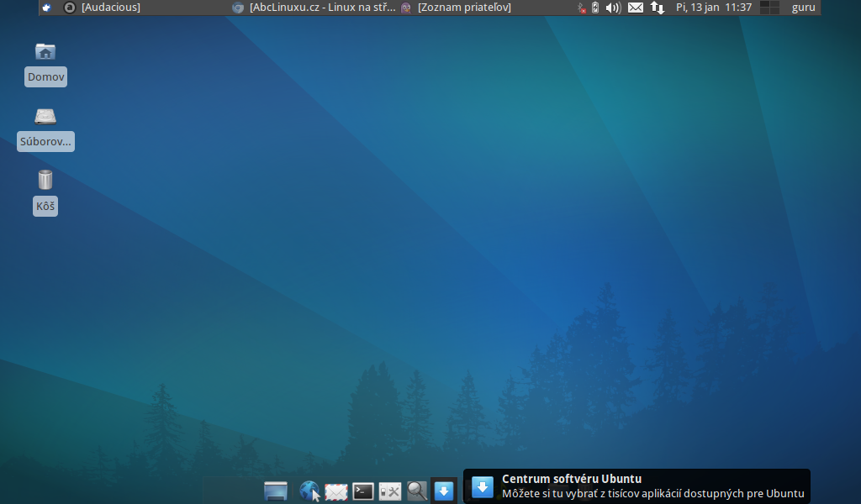Select the Kôš trash desktop icon
Viewport: 861px width, 504px height.
click(45, 192)
